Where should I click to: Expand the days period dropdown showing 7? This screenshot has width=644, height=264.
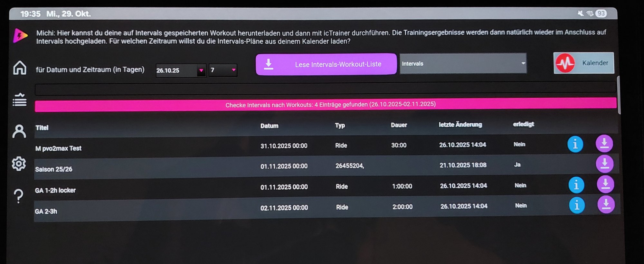[233, 70]
